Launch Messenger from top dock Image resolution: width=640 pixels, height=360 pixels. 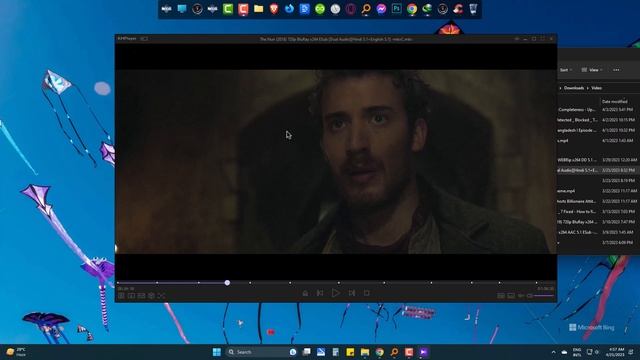pyautogui.click(x=381, y=9)
